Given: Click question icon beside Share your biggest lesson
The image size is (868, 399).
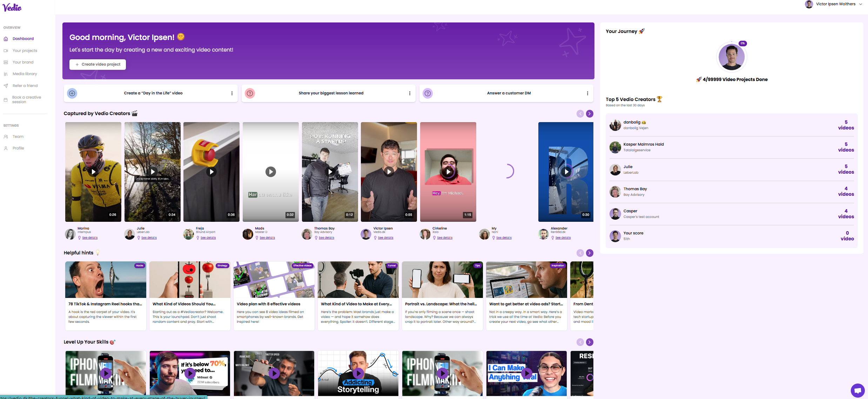Looking at the screenshot, I should [250, 93].
